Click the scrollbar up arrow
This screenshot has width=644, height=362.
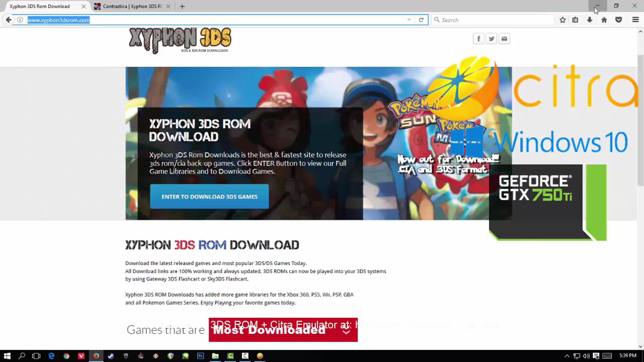click(x=641, y=31)
